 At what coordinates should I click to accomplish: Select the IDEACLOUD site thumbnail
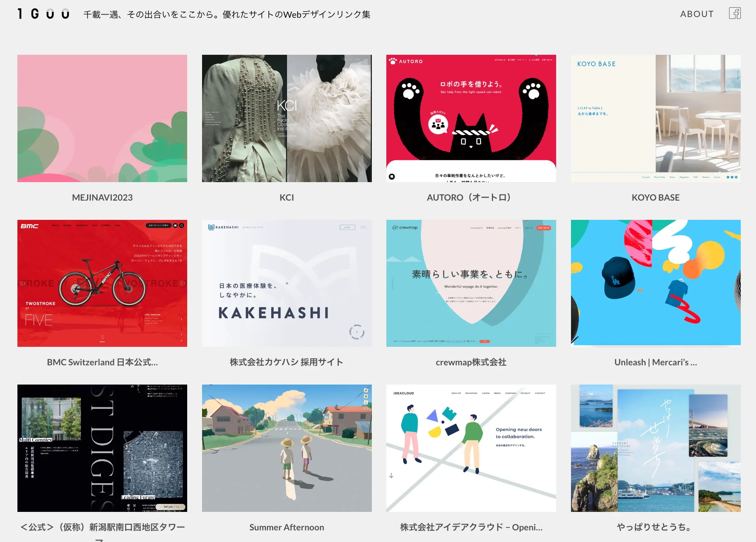[x=471, y=448]
